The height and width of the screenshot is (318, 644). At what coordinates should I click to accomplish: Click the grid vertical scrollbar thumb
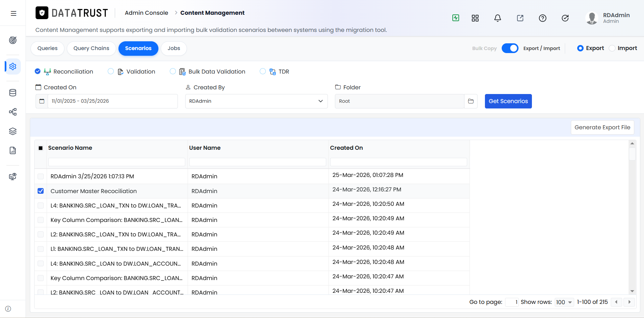click(x=632, y=154)
